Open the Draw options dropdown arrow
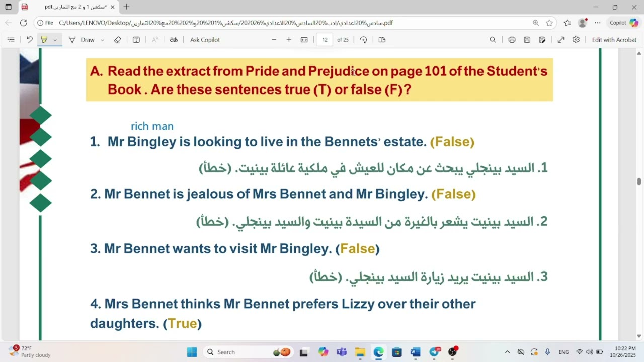Viewport: 644px width, 362px height. pos(102,40)
